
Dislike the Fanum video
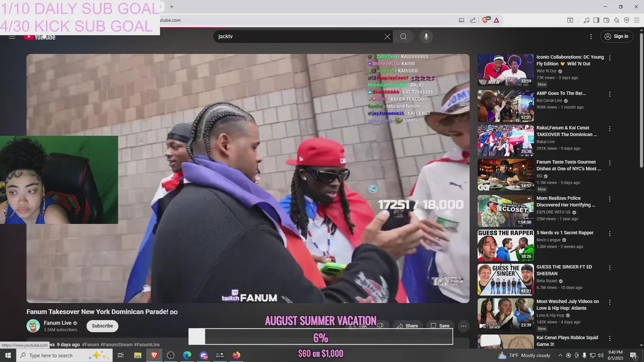pos(380,326)
